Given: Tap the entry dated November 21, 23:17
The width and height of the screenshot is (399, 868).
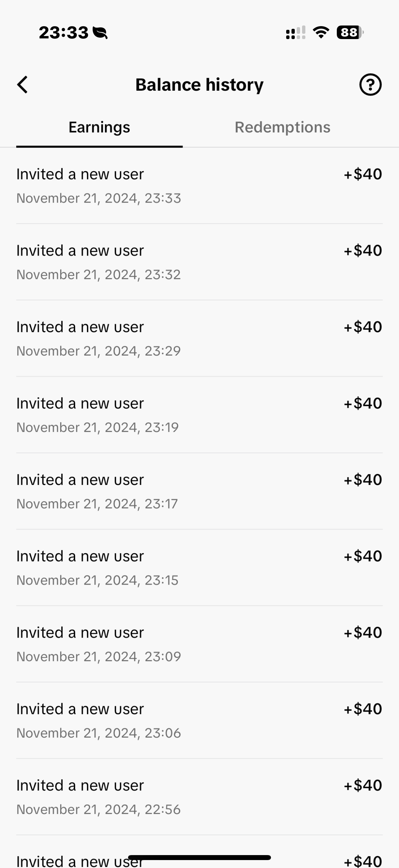Looking at the screenshot, I should (199, 491).
